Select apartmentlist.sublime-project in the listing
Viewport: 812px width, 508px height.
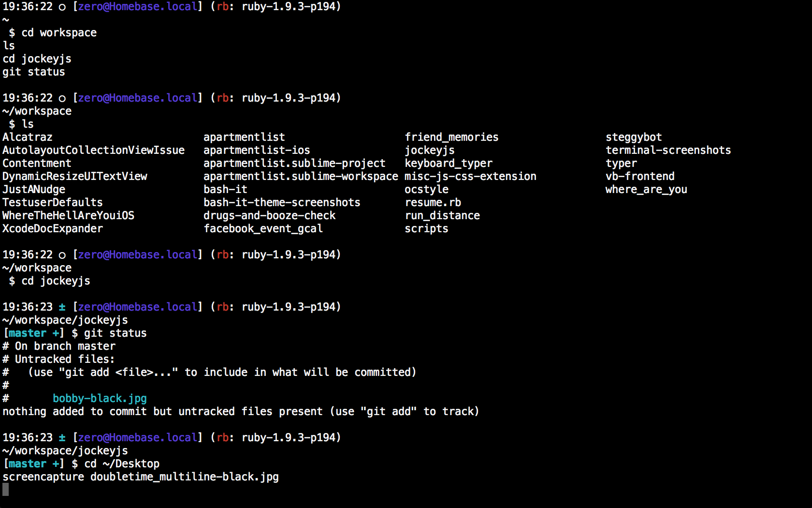point(294,164)
